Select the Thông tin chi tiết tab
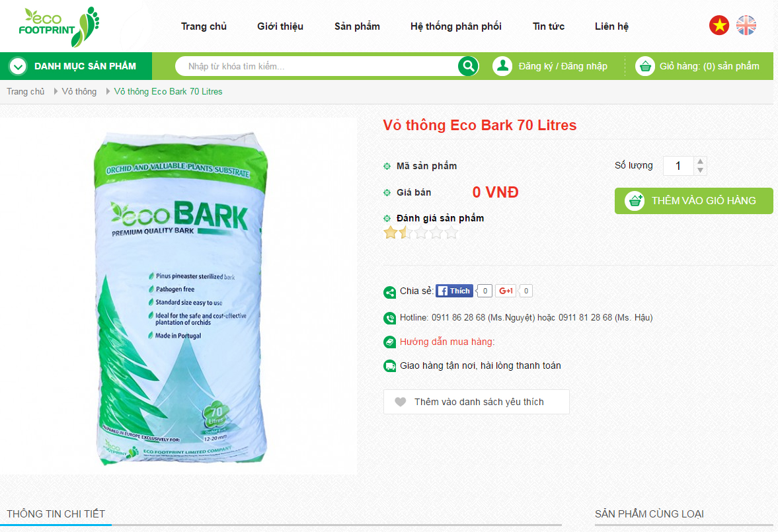 click(x=56, y=514)
